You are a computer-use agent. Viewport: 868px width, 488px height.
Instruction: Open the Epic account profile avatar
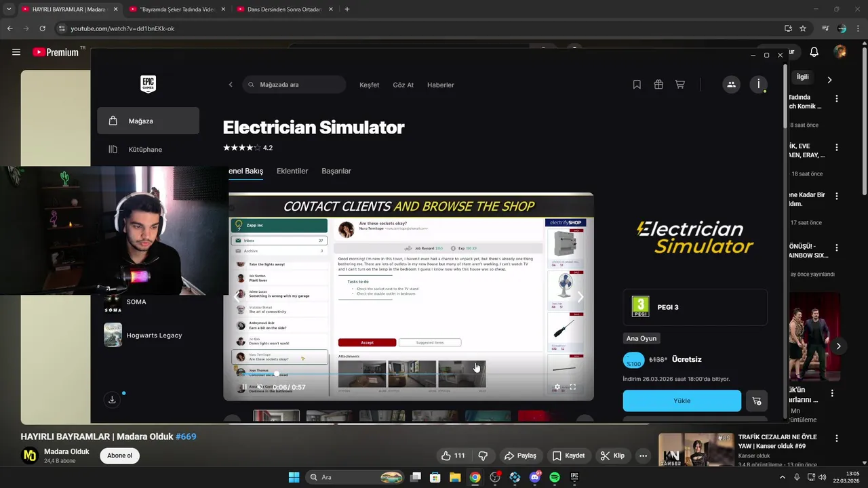tap(759, 85)
